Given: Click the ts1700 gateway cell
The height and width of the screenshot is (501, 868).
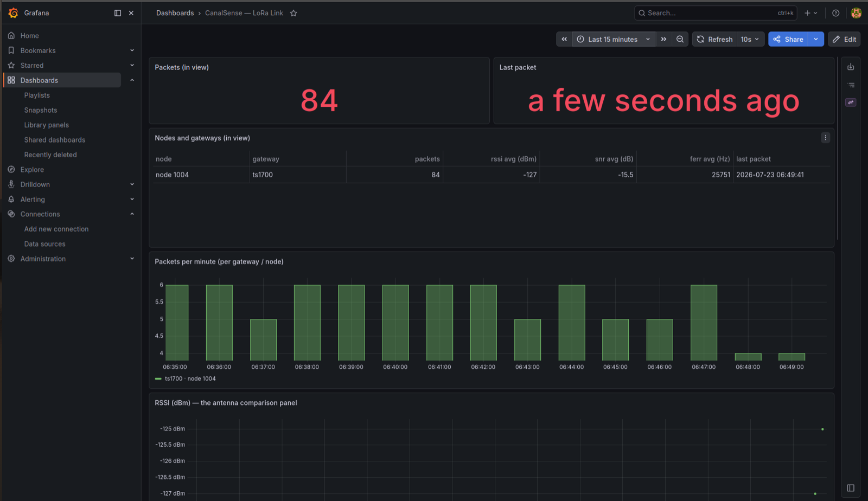Looking at the screenshot, I should click(298, 175).
